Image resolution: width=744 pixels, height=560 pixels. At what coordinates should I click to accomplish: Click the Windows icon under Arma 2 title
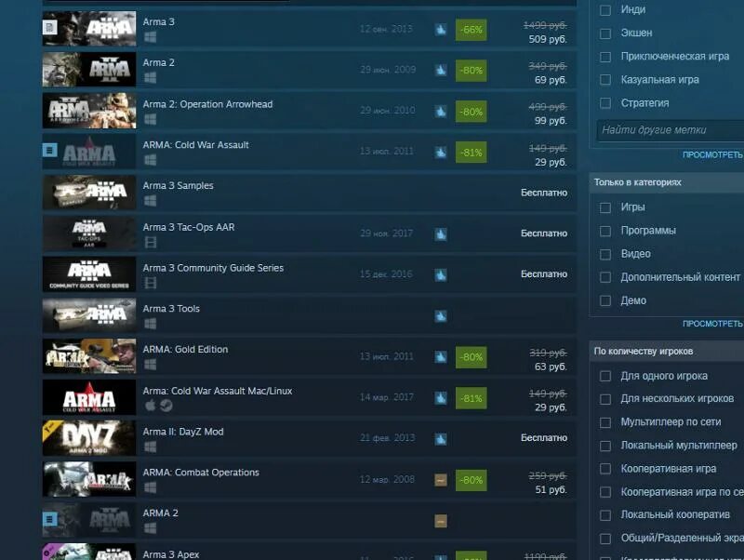coord(150,78)
